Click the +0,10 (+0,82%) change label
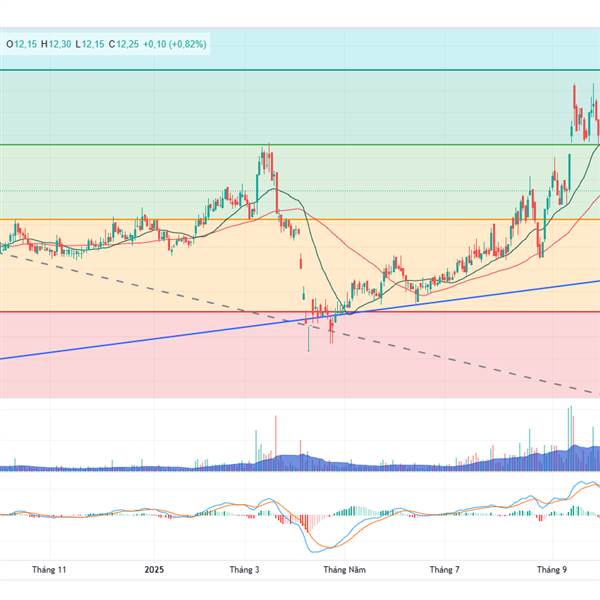The width and height of the screenshot is (600, 600). (x=178, y=43)
